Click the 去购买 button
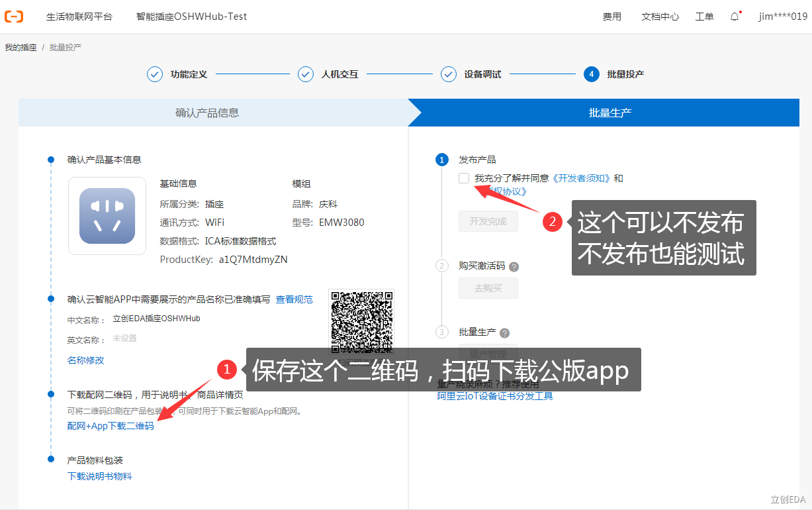 (488, 289)
